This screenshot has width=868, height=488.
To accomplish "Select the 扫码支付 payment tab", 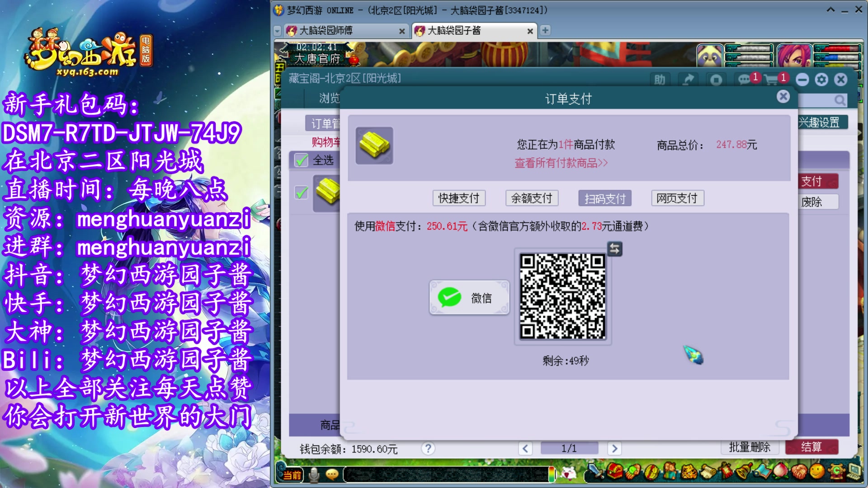I will (605, 198).
